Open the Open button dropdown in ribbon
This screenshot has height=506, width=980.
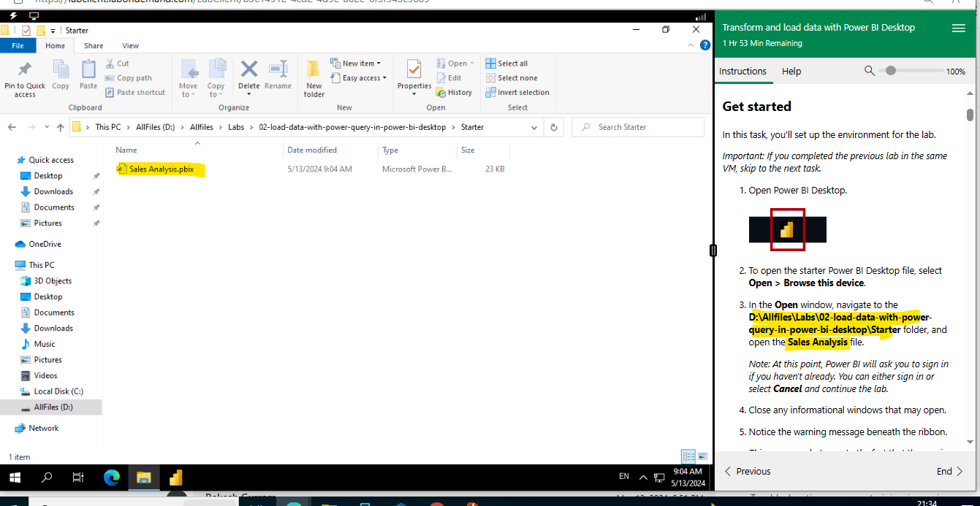pos(455,64)
